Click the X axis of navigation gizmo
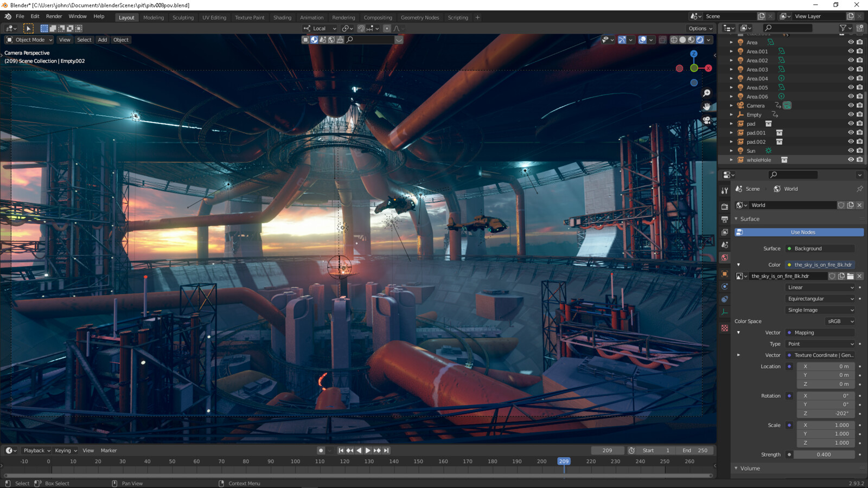Image resolution: width=868 pixels, height=488 pixels. (x=708, y=68)
